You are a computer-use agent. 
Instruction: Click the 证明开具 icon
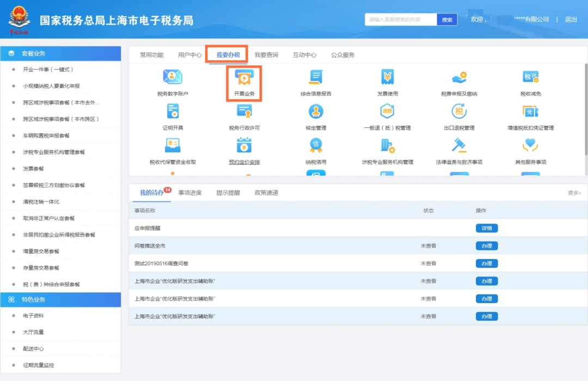pyautogui.click(x=173, y=112)
